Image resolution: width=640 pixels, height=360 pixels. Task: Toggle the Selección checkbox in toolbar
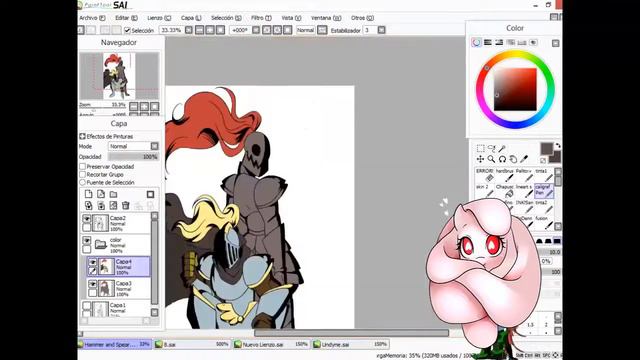tap(127, 30)
